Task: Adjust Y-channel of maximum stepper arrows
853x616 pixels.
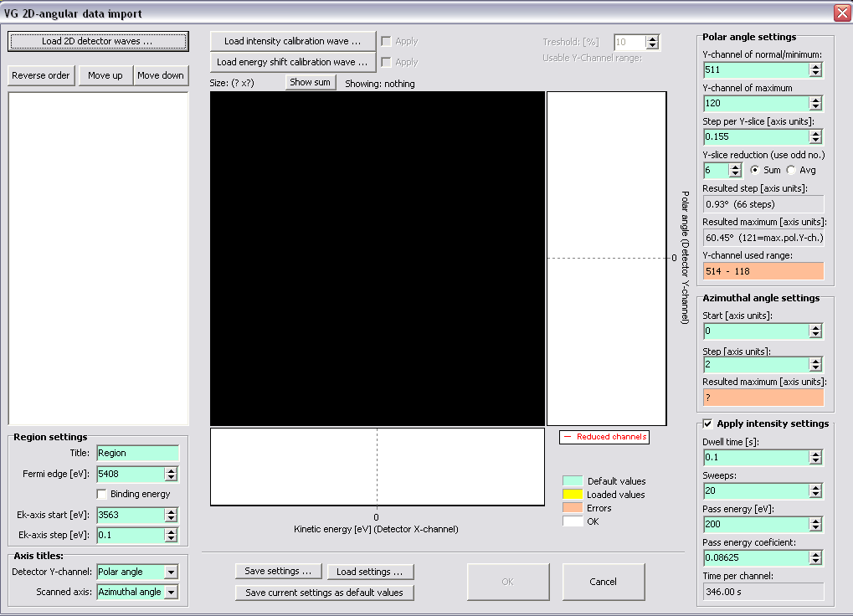Action: 815,103
